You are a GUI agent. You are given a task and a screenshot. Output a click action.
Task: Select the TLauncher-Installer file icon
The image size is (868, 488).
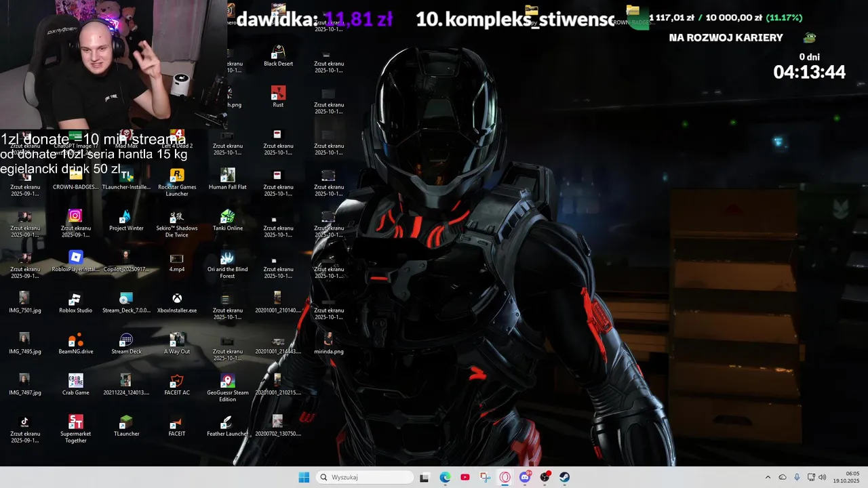tap(126, 180)
